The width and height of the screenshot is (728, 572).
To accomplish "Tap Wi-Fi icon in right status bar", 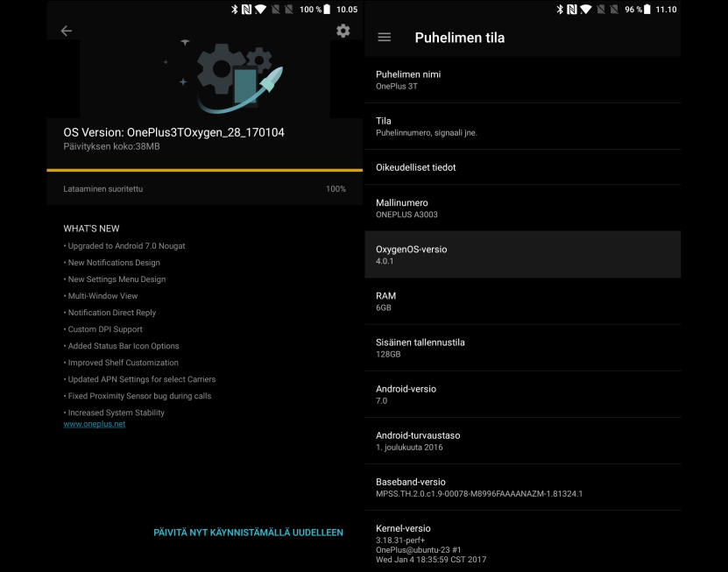I will 585,10.
